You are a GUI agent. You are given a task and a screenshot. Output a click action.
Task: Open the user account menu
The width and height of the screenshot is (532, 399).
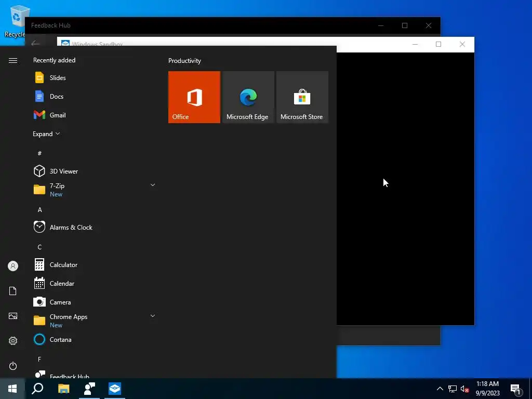click(13, 266)
